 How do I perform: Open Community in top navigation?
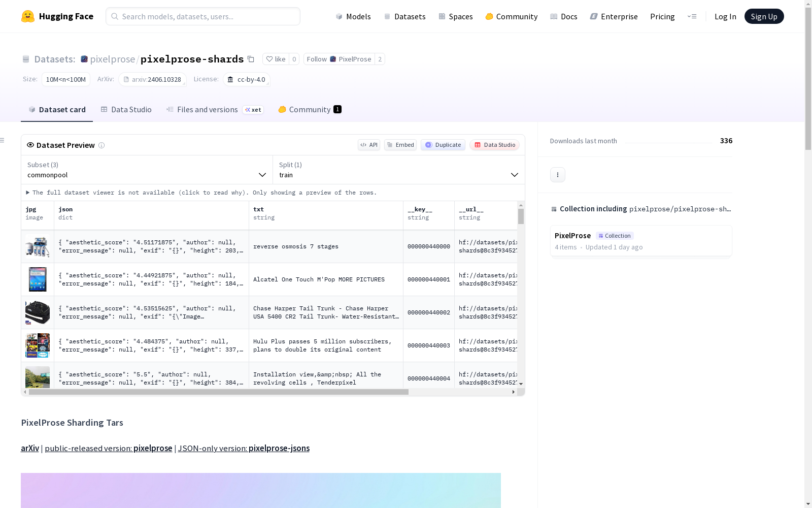(x=512, y=16)
